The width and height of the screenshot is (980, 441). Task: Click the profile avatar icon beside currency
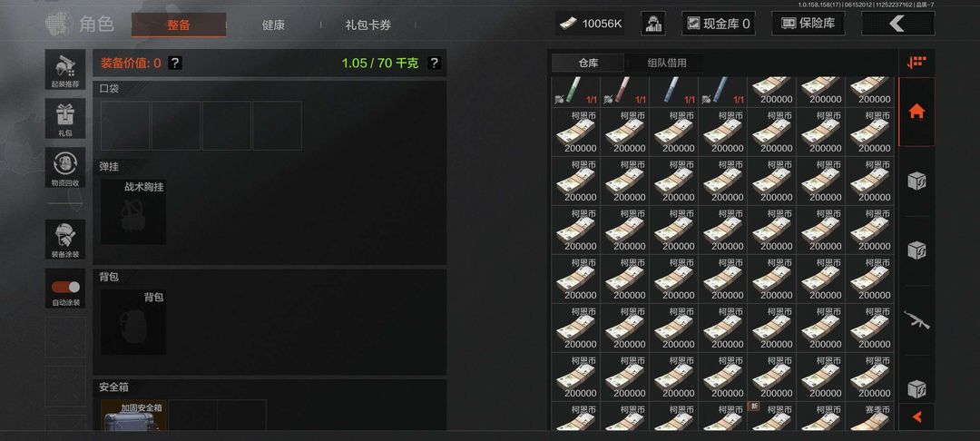coord(653,24)
